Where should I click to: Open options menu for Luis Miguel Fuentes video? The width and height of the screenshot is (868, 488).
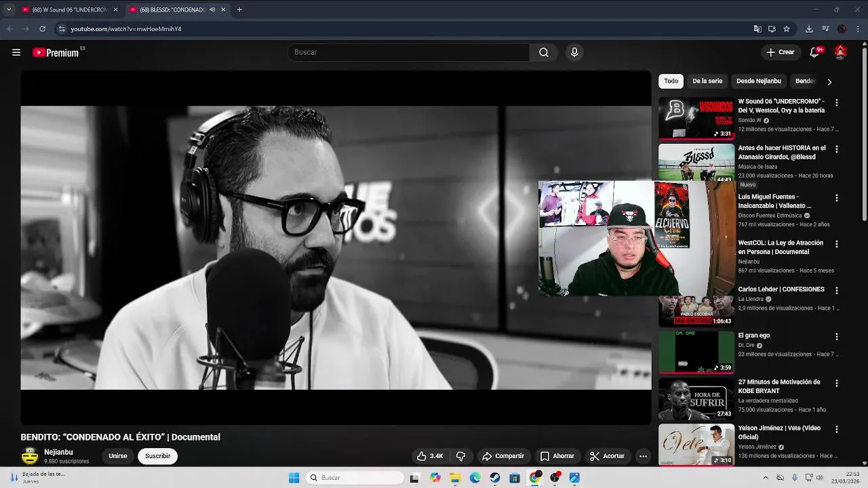pyautogui.click(x=837, y=199)
